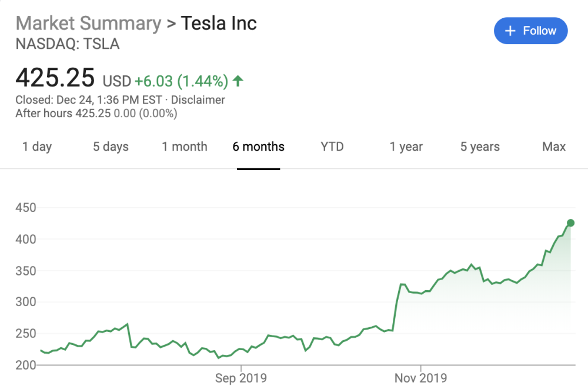Click the 450 y-axis label
Screen dimensions: 588x392
[26, 208]
